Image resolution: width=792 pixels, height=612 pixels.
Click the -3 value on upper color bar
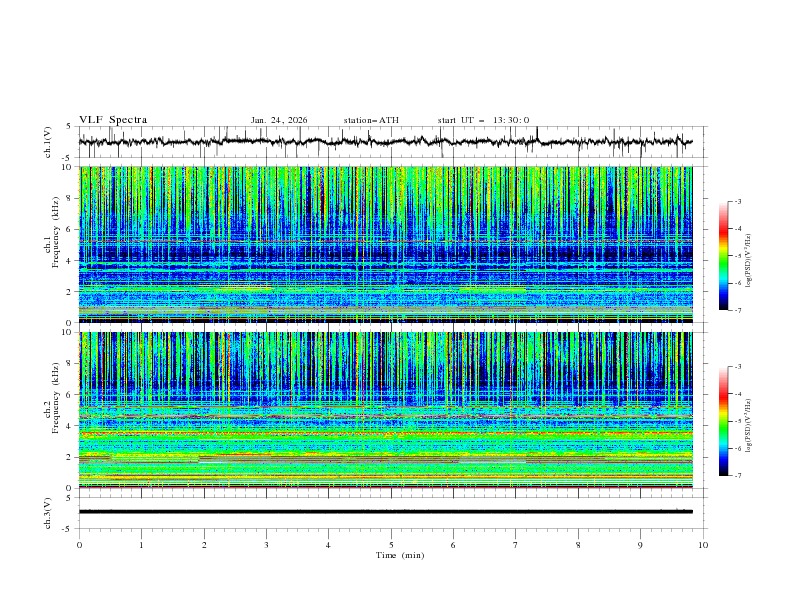[736, 202]
